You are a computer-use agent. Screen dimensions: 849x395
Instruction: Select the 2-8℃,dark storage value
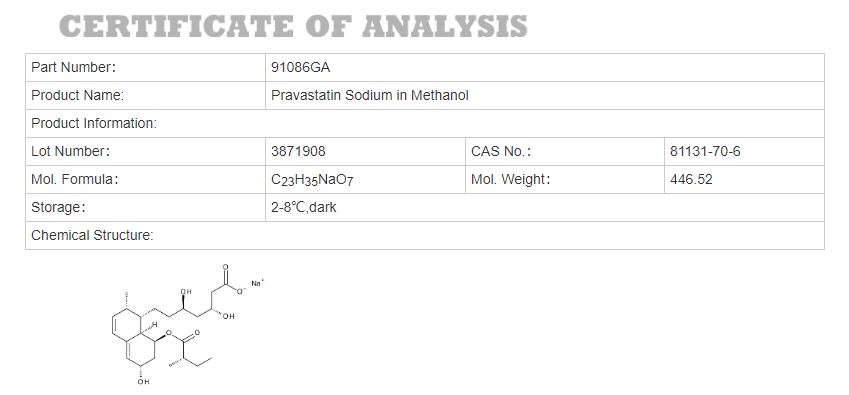click(304, 208)
